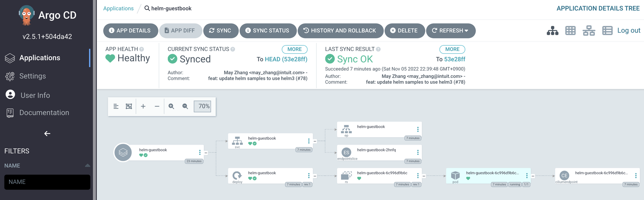Viewport: 644px width, 200px height.
Task: Open menu of the rs replicaset node
Action: point(418,176)
